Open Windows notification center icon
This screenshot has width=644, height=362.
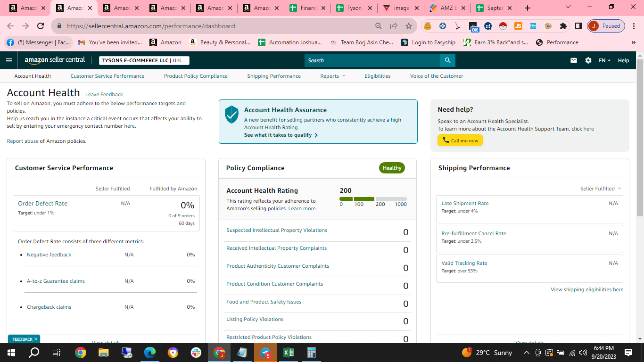(628, 353)
